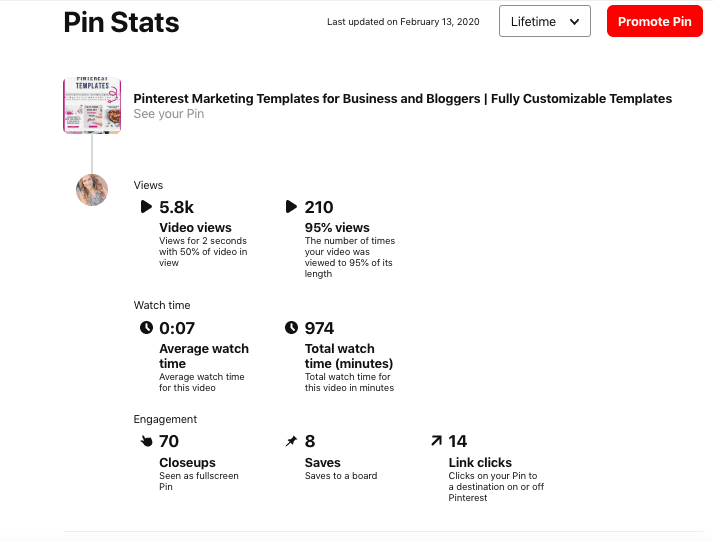Click the profile avatar photo
This screenshot has width=713, height=542.
tap(92, 190)
